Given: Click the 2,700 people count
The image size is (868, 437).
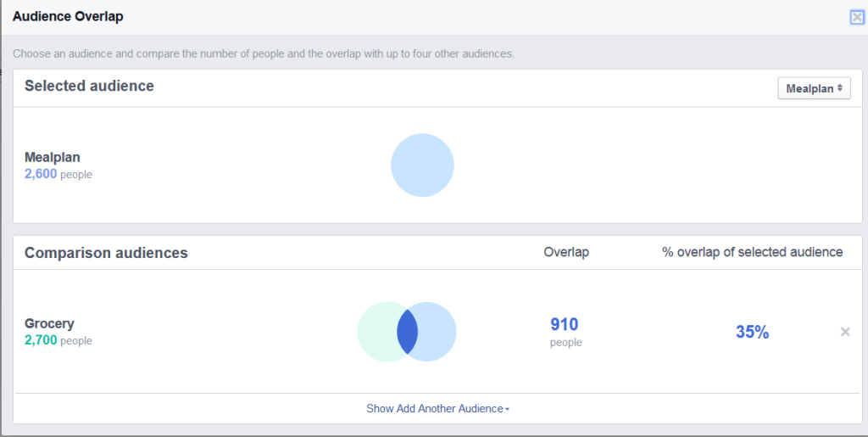Looking at the screenshot, I should [58, 340].
